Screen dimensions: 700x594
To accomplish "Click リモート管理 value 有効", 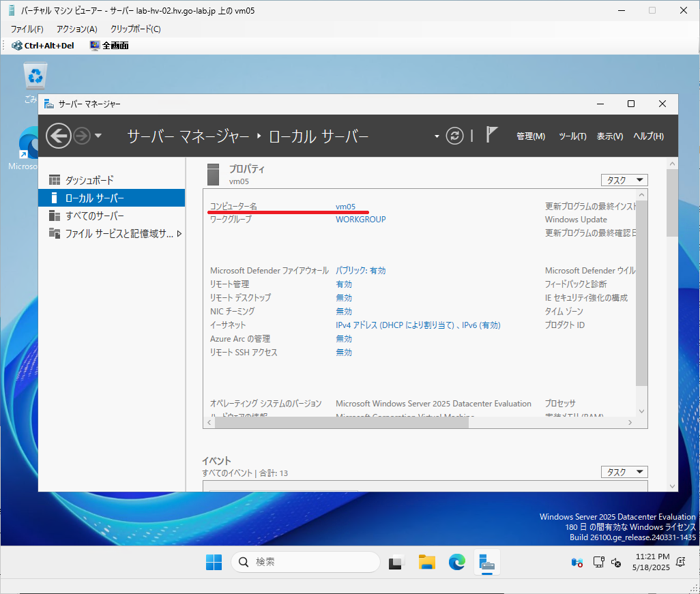I will pyautogui.click(x=344, y=284).
